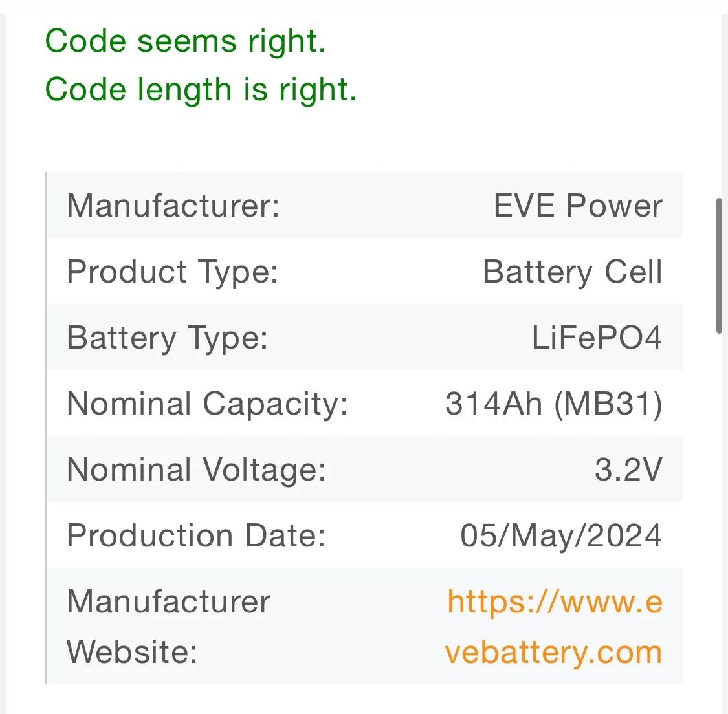The height and width of the screenshot is (714, 728).
Task: Click the "Website:" word in the last row
Action: [x=132, y=652]
